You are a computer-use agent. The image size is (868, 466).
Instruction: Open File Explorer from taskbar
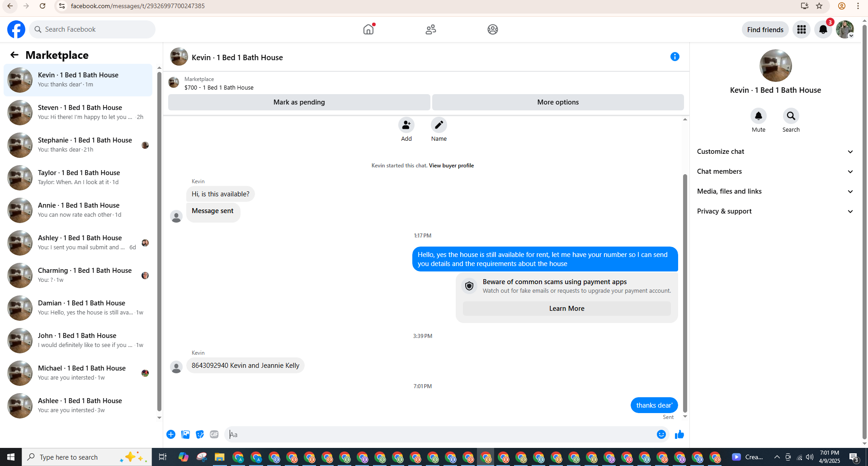pyautogui.click(x=220, y=457)
